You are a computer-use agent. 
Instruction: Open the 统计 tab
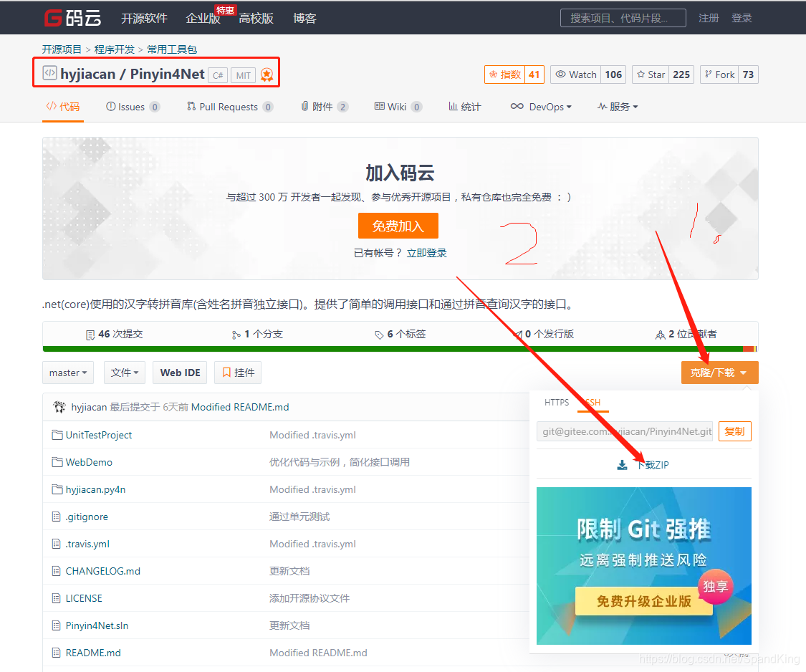465,107
